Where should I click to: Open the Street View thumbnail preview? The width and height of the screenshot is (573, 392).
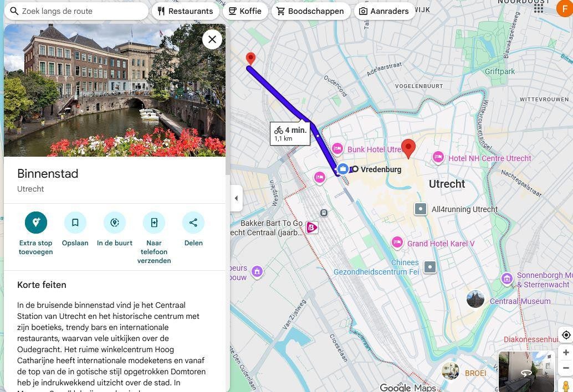click(x=526, y=372)
